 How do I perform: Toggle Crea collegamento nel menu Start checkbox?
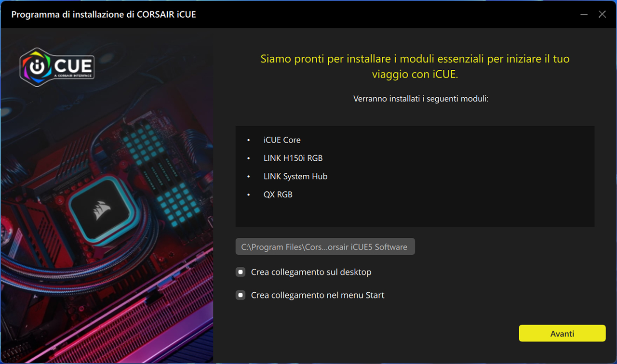coord(241,295)
